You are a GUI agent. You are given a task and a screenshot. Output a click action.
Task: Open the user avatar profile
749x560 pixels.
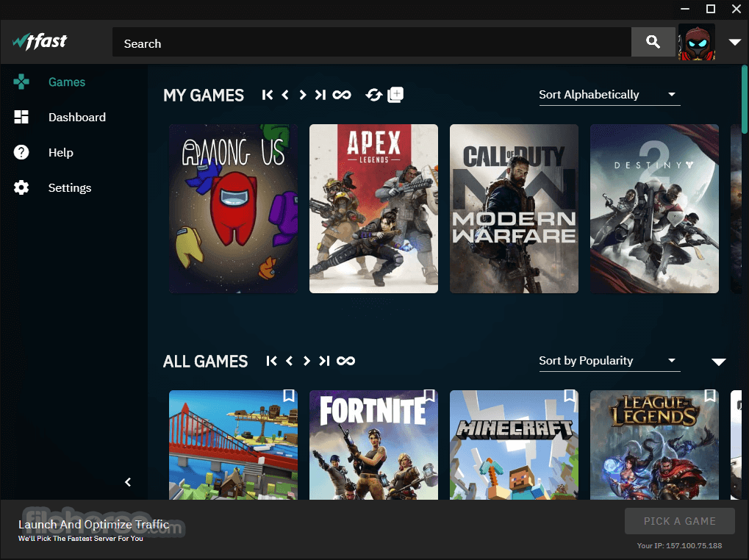(x=697, y=42)
